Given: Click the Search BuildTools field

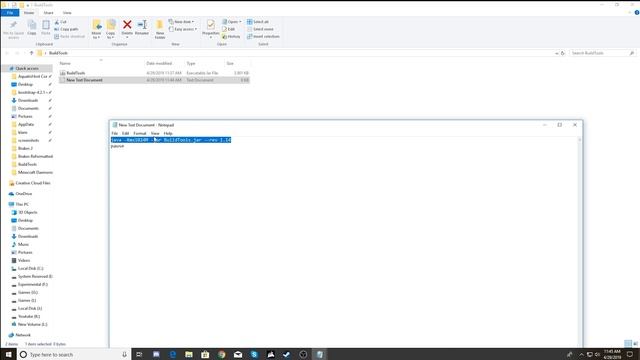Looking at the screenshot, I should 602,53.
